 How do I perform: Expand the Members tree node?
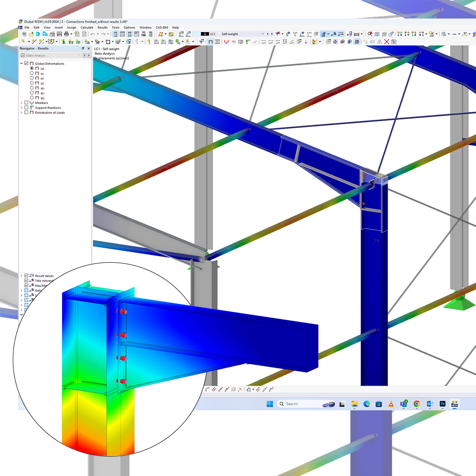pos(22,103)
